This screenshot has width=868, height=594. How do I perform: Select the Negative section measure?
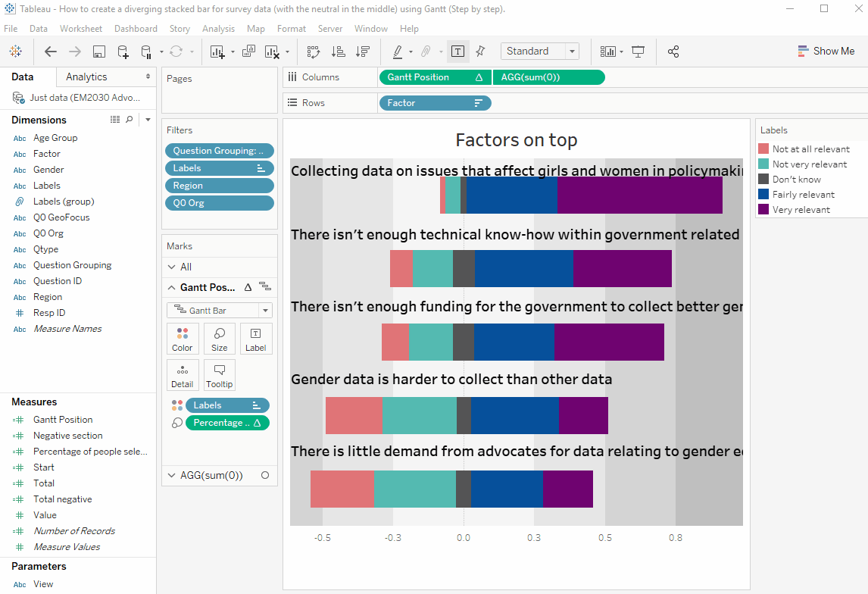pos(67,436)
